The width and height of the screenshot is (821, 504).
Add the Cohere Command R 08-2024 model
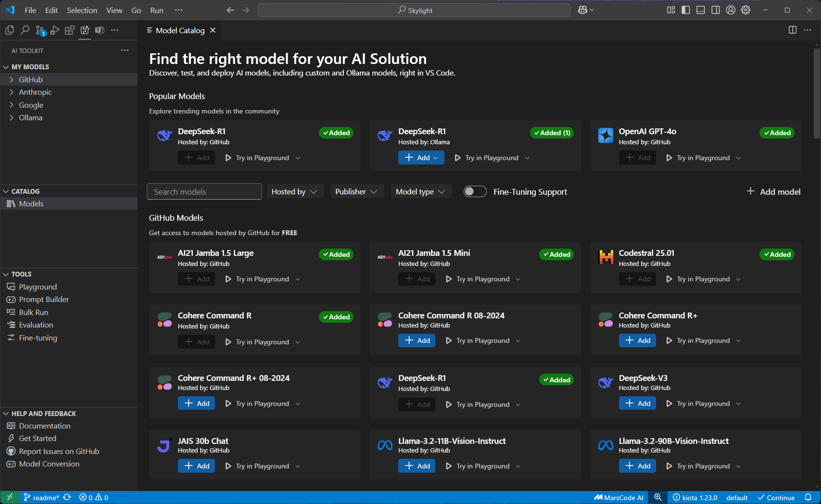[x=417, y=340]
